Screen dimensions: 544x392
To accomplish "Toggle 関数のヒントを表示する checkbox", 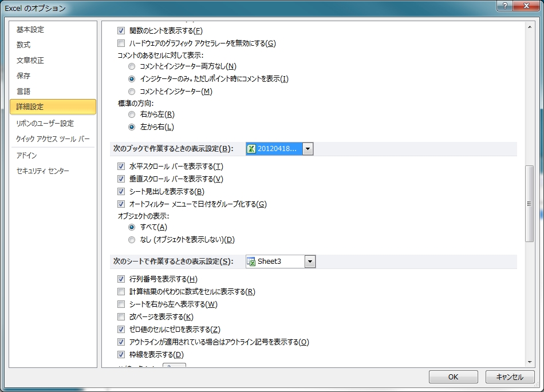I will coord(121,30).
